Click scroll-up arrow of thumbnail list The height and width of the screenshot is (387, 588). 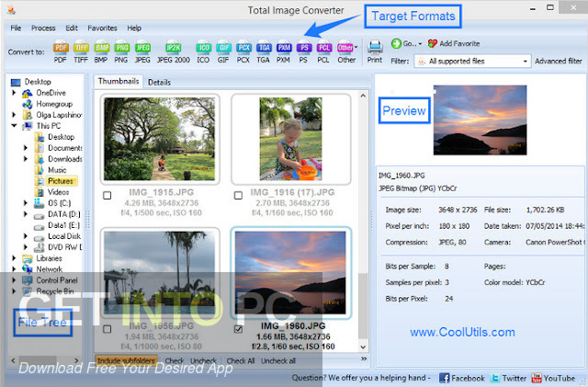tap(363, 96)
